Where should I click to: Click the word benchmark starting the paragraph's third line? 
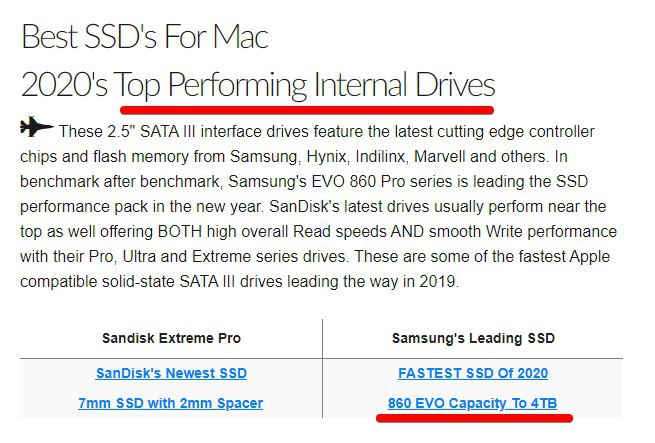tap(62, 182)
